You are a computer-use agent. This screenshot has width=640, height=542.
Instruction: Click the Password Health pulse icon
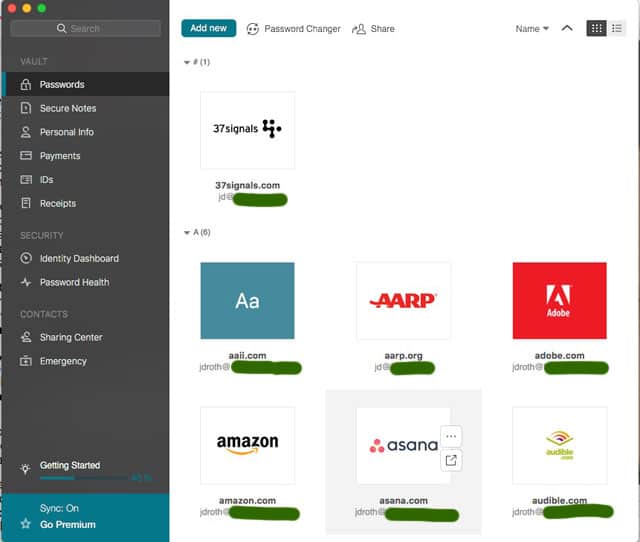(x=27, y=282)
